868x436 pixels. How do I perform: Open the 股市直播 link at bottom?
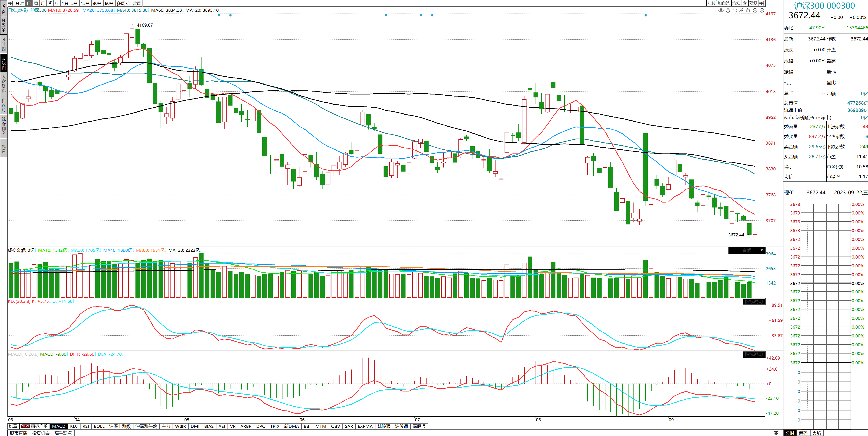pyautogui.click(x=19, y=433)
